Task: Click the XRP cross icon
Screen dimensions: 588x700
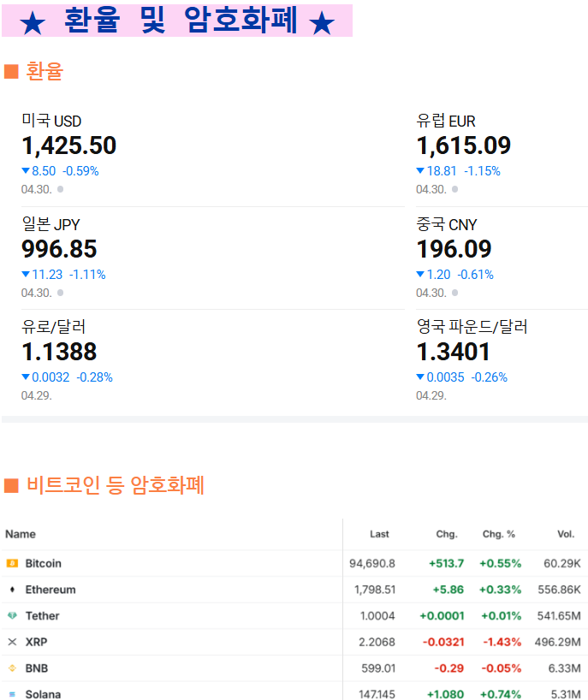Action: click(12, 642)
